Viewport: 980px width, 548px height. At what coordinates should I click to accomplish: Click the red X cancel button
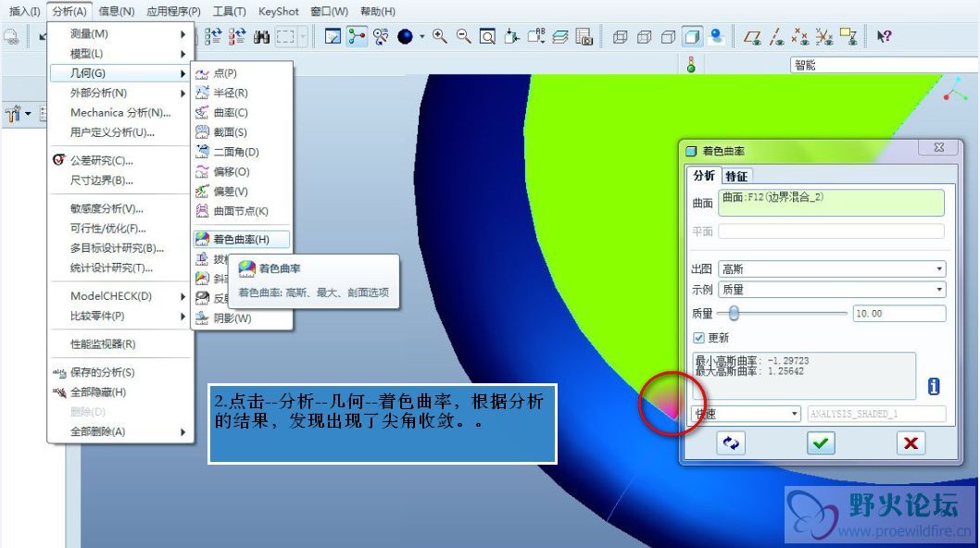click(x=911, y=443)
